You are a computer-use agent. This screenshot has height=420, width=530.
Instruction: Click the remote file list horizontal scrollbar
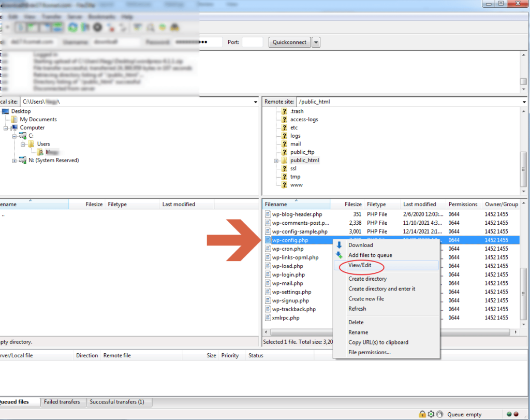[x=390, y=332]
